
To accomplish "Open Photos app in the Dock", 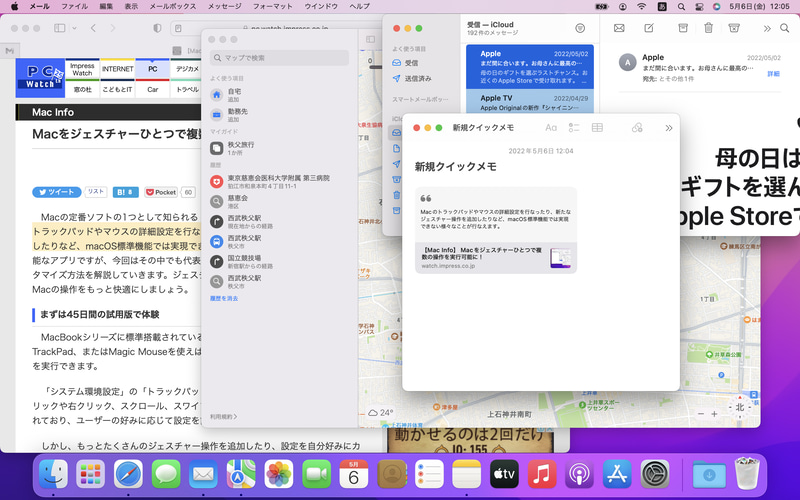I will click(x=279, y=474).
